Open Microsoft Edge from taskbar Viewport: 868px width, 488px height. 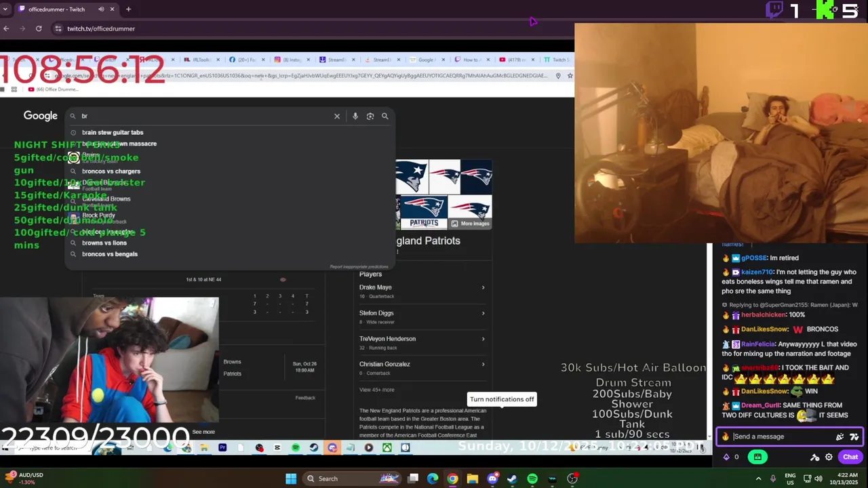[433, 479]
